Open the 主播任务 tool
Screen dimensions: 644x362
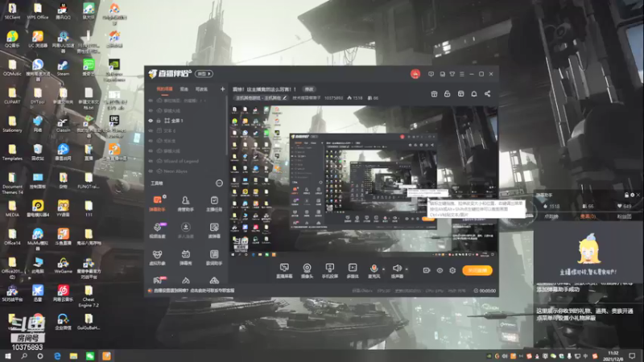click(214, 204)
